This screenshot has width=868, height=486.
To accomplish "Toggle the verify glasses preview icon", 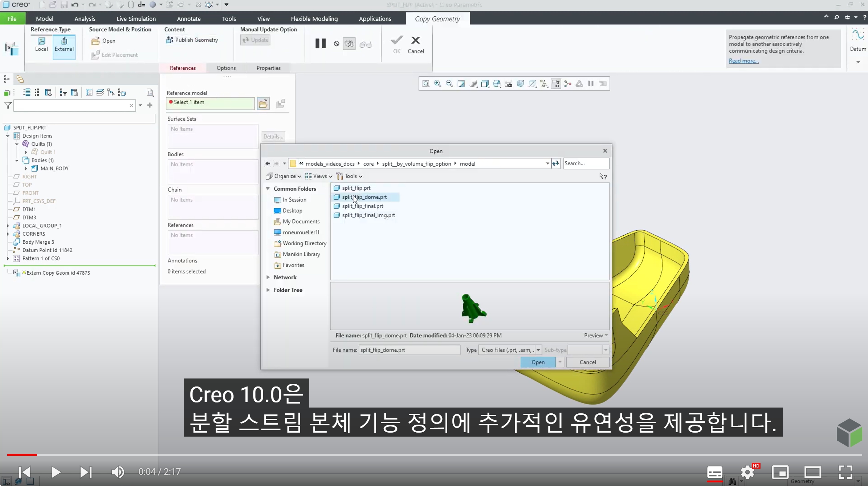I will [366, 44].
